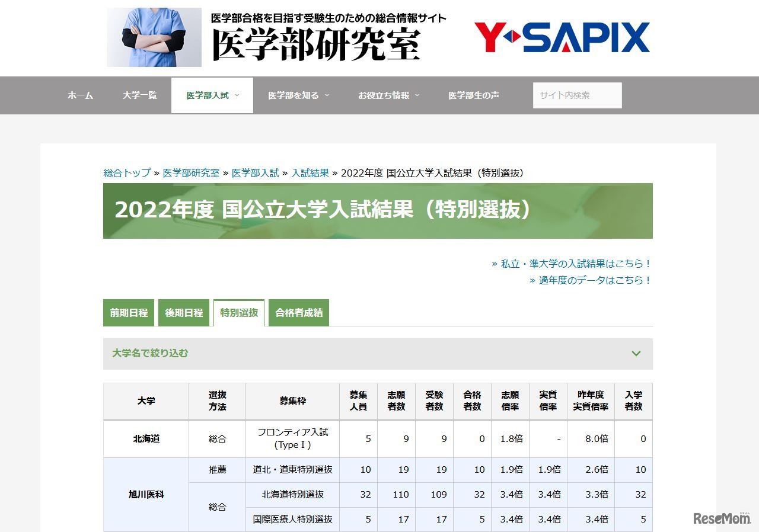Image resolution: width=759 pixels, height=532 pixels.
Task: Expand the 大学名で絞り込む filter panel
Action: click(378, 354)
